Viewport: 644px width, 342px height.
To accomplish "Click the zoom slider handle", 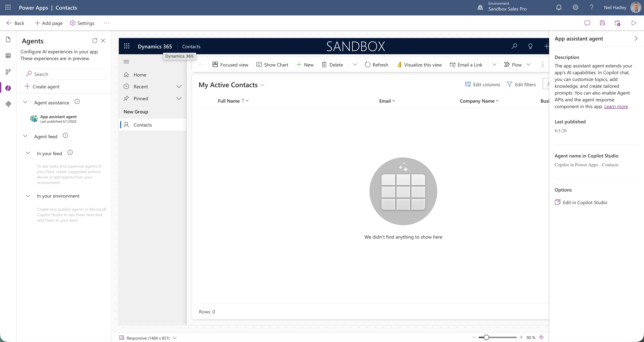I will (x=486, y=337).
